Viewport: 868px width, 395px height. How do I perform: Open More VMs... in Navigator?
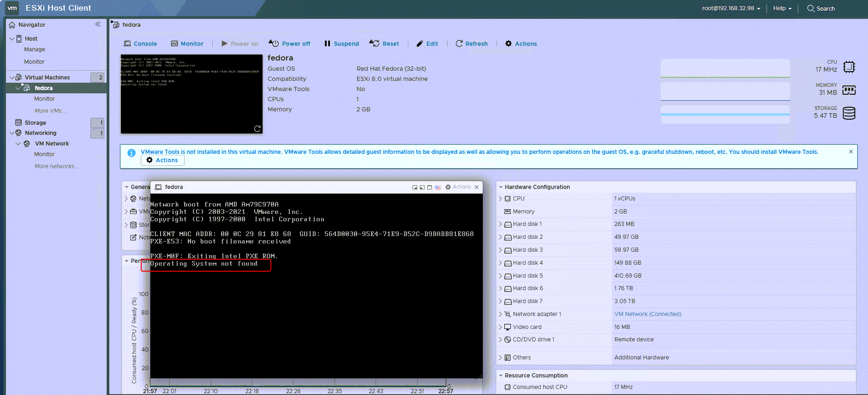(x=50, y=111)
